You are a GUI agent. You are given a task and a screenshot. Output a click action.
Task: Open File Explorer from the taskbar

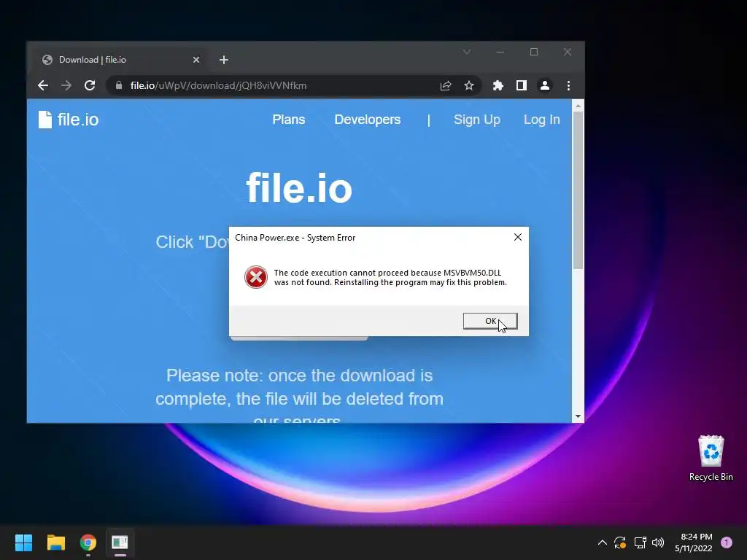[55, 542]
